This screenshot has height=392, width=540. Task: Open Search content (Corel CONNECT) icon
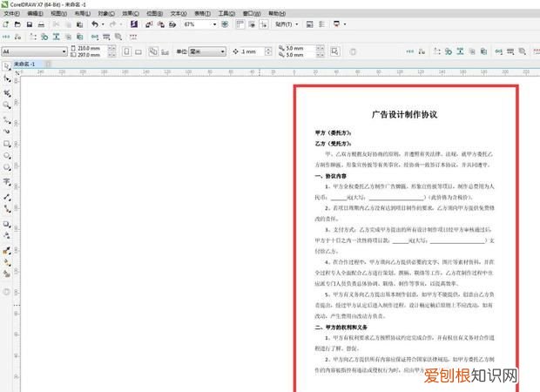(134, 24)
